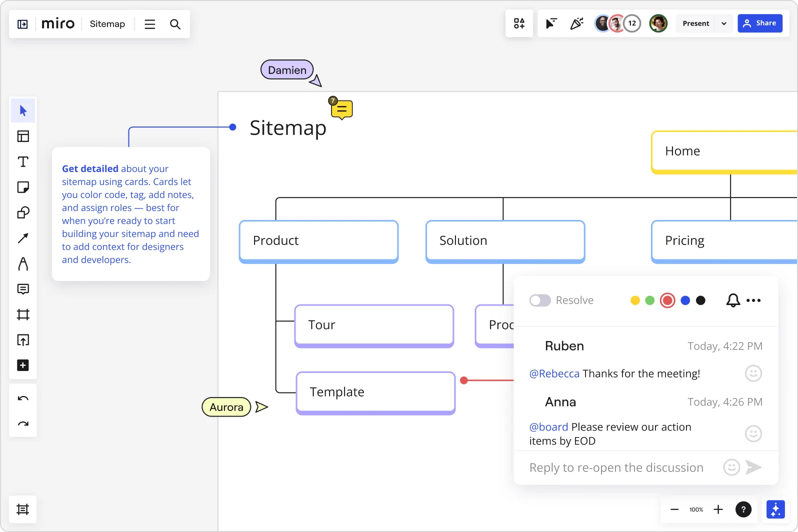Start presentation with Present button

click(695, 23)
